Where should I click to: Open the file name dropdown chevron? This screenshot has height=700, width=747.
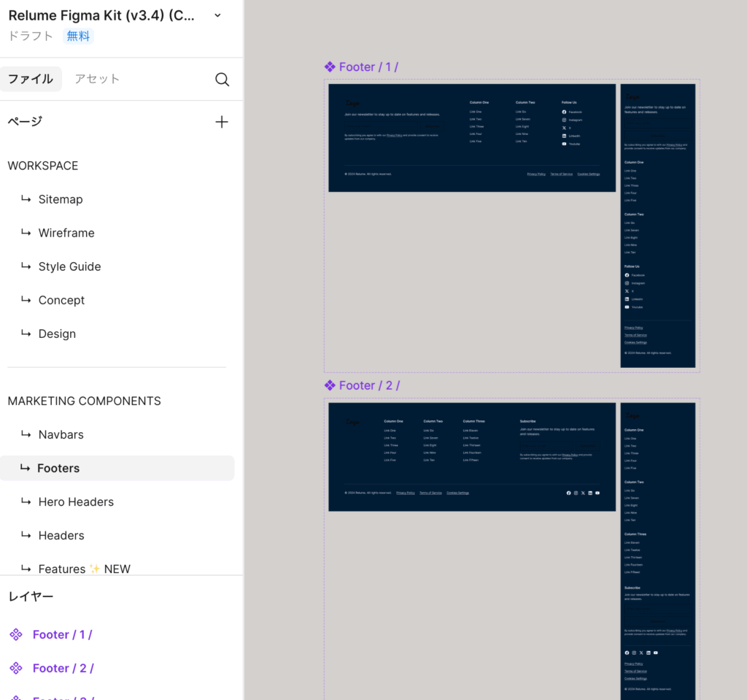click(217, 15)
